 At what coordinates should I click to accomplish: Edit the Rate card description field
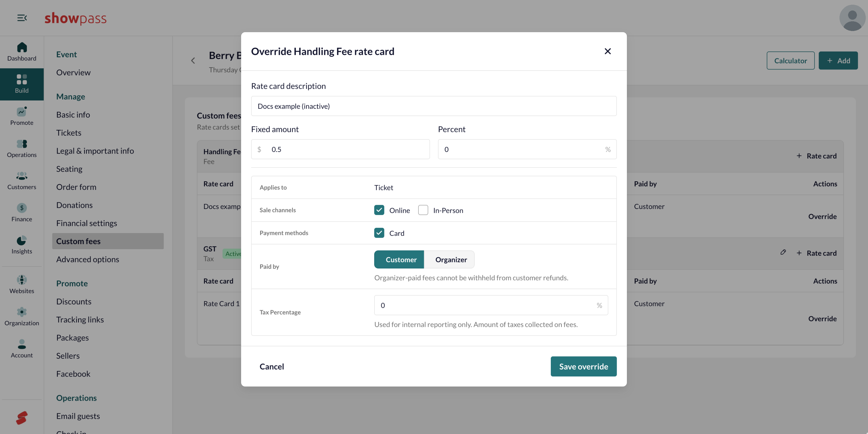pos(434,106)
